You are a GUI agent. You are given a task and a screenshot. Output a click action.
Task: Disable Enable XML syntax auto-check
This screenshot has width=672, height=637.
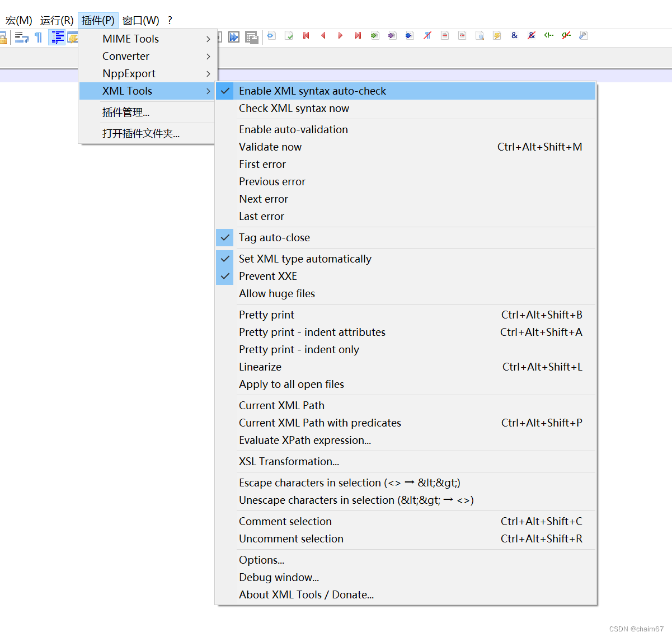coord(313,91)
